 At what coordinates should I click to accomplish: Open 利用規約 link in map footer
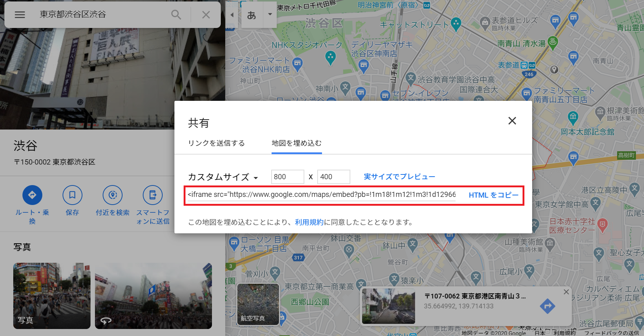(x=565, y=333)
